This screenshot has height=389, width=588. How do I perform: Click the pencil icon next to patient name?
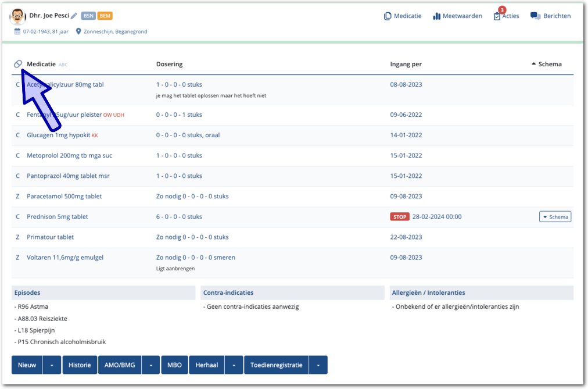(74, 16)
